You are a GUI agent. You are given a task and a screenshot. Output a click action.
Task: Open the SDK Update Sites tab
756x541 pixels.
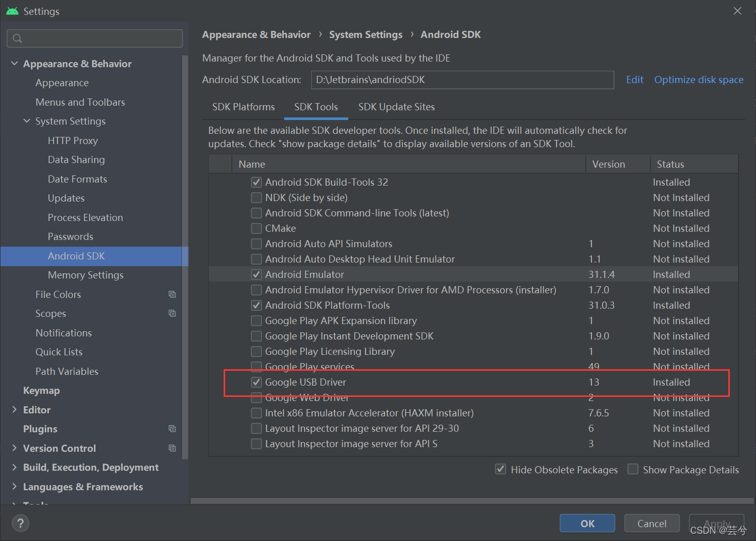tap(396, 107)
